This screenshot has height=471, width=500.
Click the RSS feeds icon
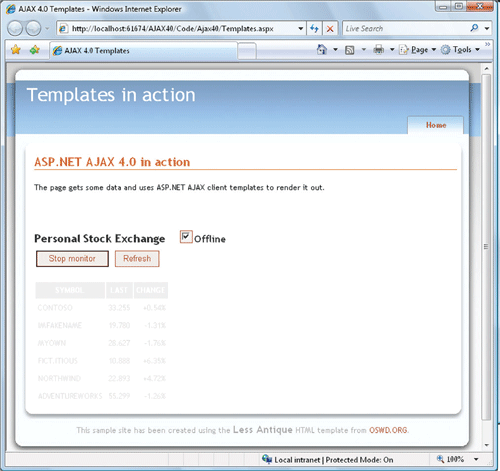[350, 50]
